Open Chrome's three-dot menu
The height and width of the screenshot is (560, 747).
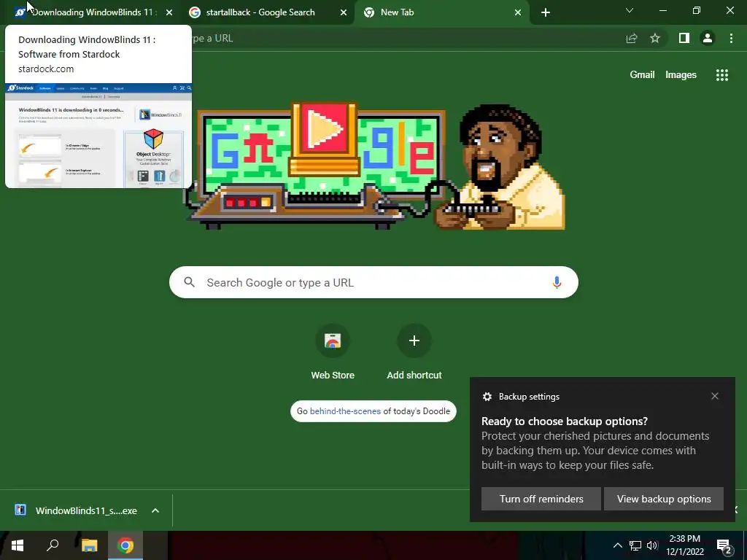pyautogui.click(x=731, y=38)
